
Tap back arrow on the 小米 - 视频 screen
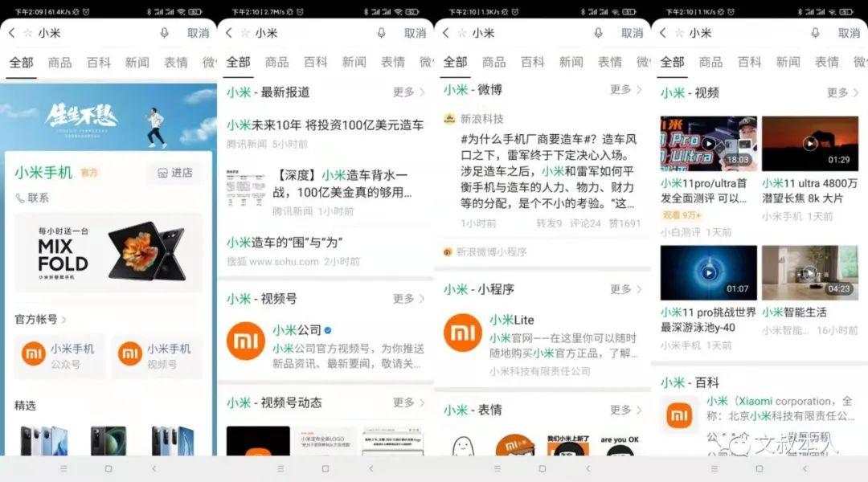[662, 33]
